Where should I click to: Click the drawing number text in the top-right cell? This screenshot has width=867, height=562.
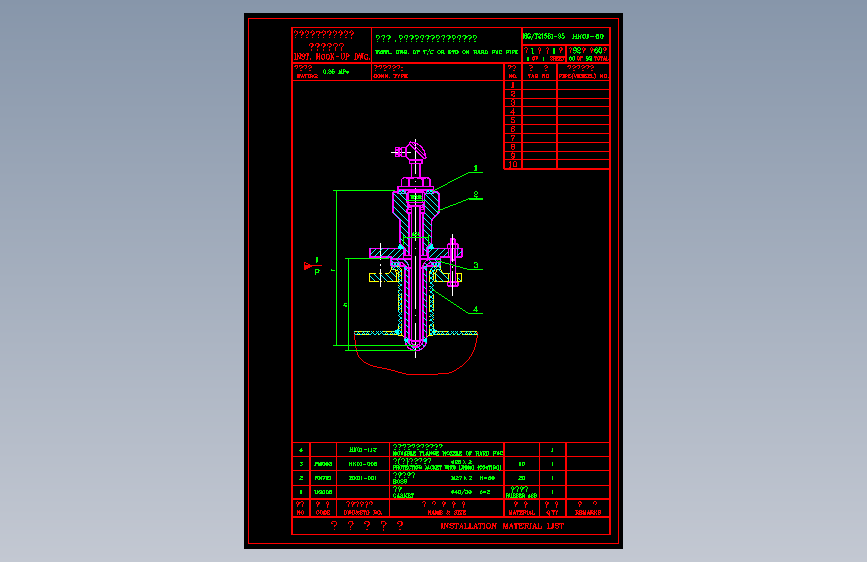coord(563,37)
